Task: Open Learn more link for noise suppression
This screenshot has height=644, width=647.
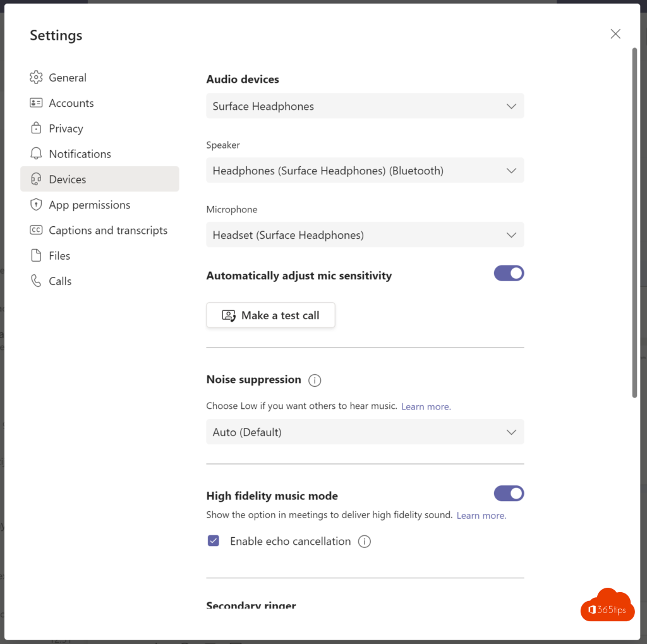Action: click(x=426, y=406)
